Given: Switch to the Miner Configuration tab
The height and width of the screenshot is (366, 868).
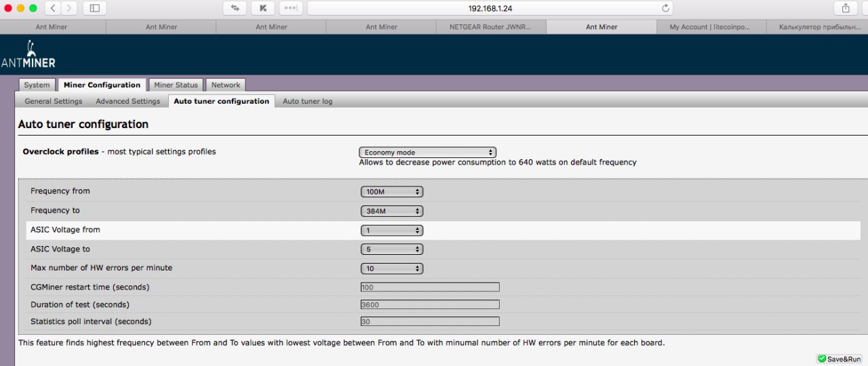Looking at the screenshot, I should (102, 85).
